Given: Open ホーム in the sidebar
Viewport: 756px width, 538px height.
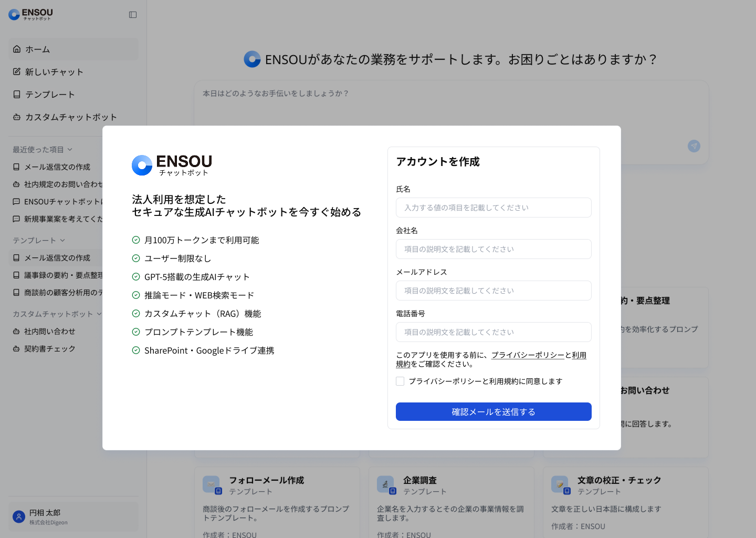Looking at the screenshot, I should [x=73, y=49].
